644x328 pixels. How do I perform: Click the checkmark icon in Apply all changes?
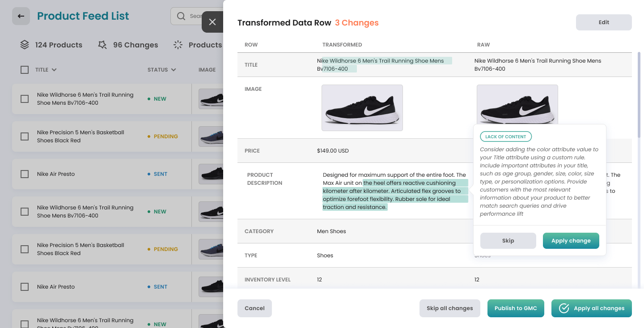[x=564, y=308]
